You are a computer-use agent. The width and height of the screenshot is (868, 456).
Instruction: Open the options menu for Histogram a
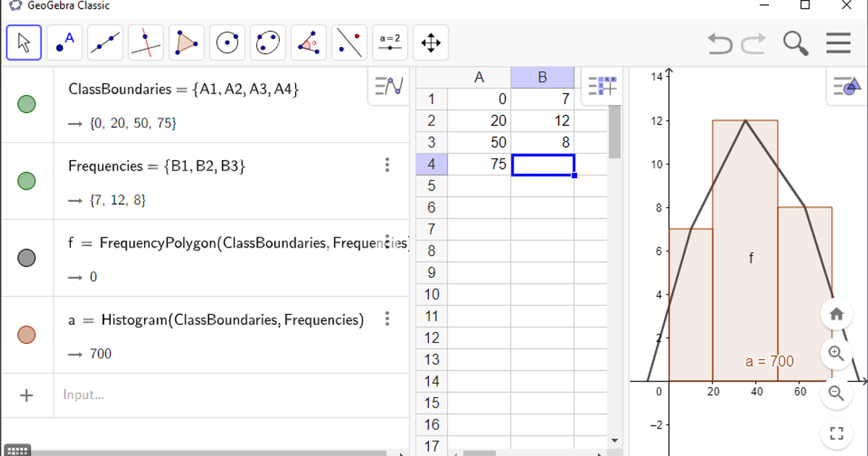[388, 318]
